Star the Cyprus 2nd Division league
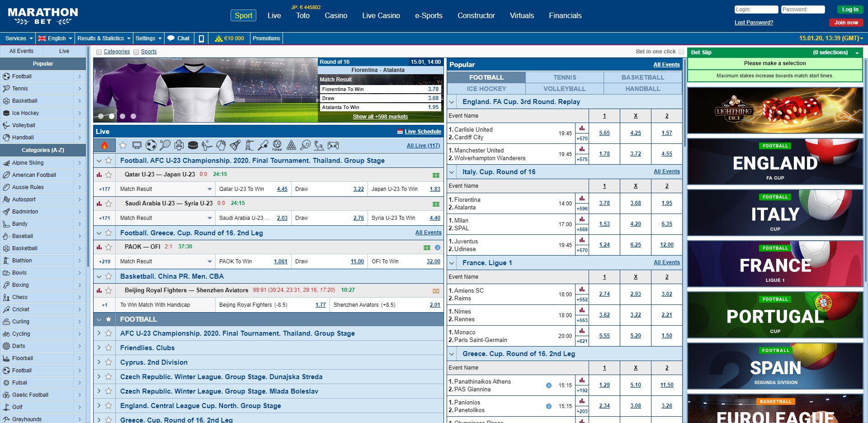The height and width of the screenshot is (423, 868). point(108,362)
